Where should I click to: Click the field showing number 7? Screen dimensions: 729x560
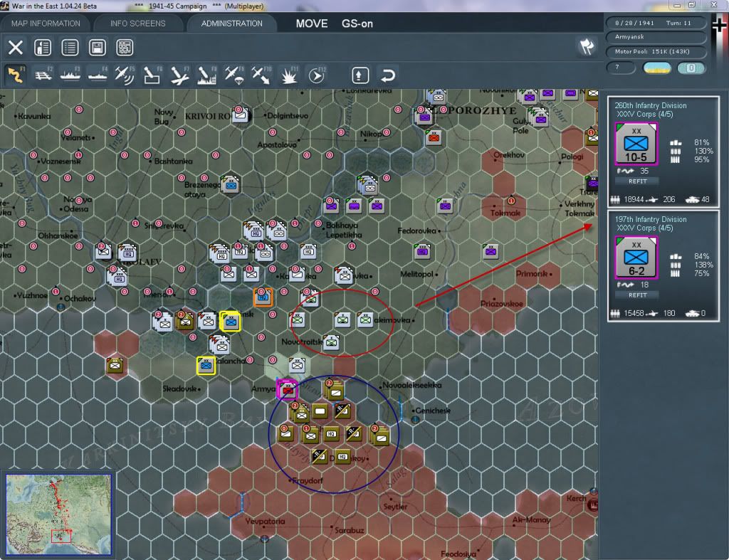(x=621, y=68)
